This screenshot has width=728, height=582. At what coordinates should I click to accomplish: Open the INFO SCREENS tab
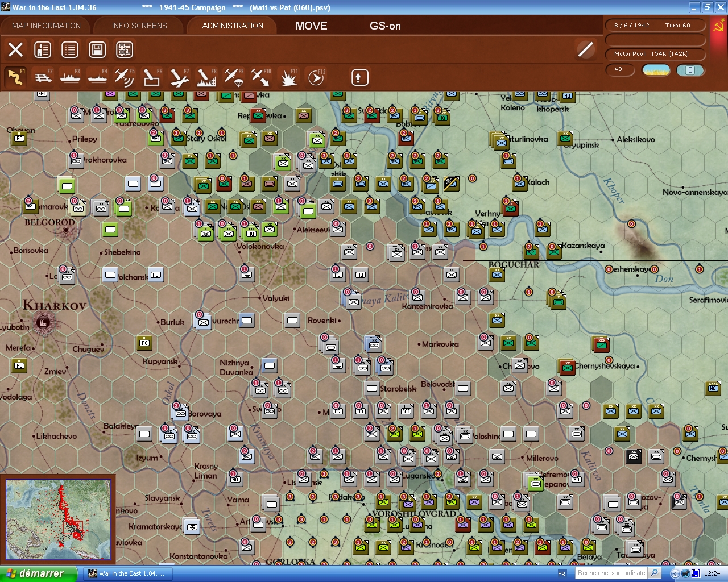click(x=139, y=26)
